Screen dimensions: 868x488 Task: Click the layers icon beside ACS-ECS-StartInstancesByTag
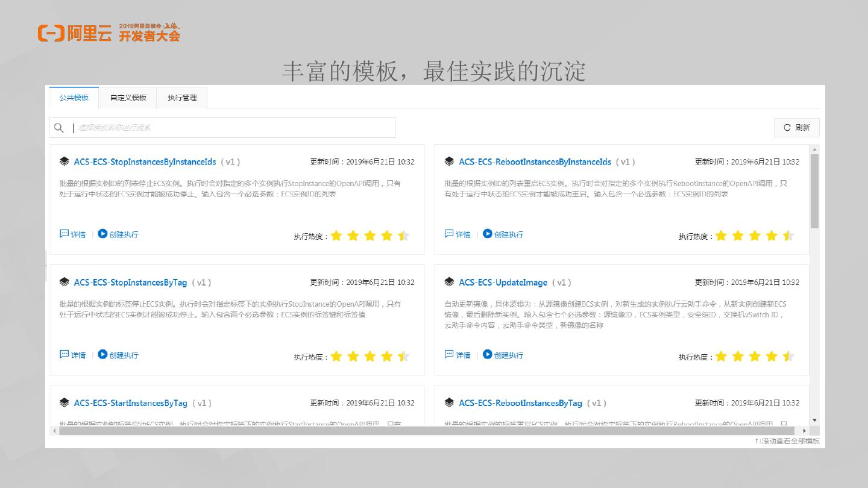point(64,402)
